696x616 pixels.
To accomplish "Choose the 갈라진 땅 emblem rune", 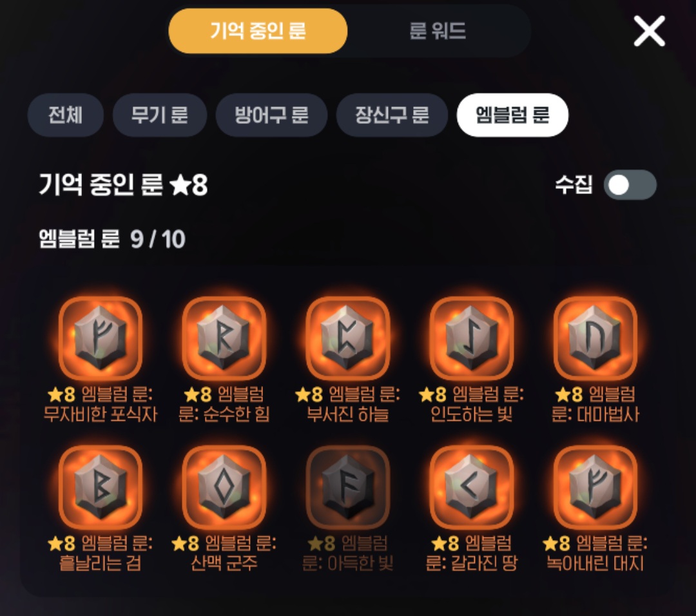I will point(471,487).
